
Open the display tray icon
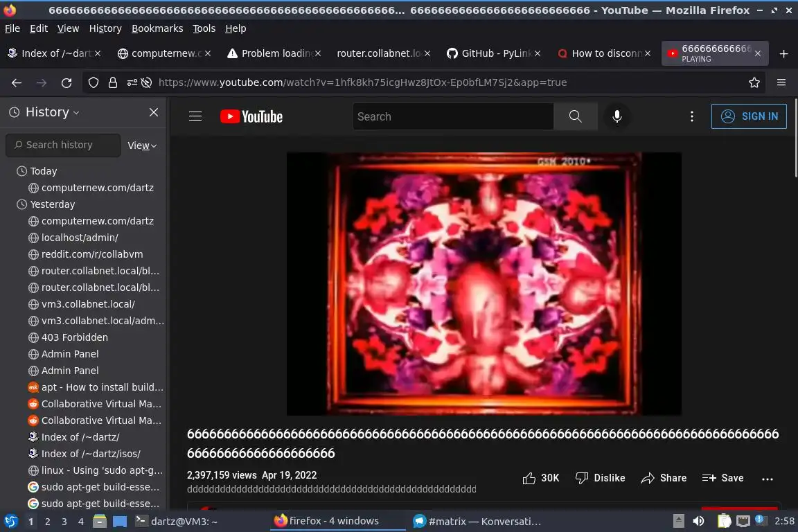click(x=743, y=521)
